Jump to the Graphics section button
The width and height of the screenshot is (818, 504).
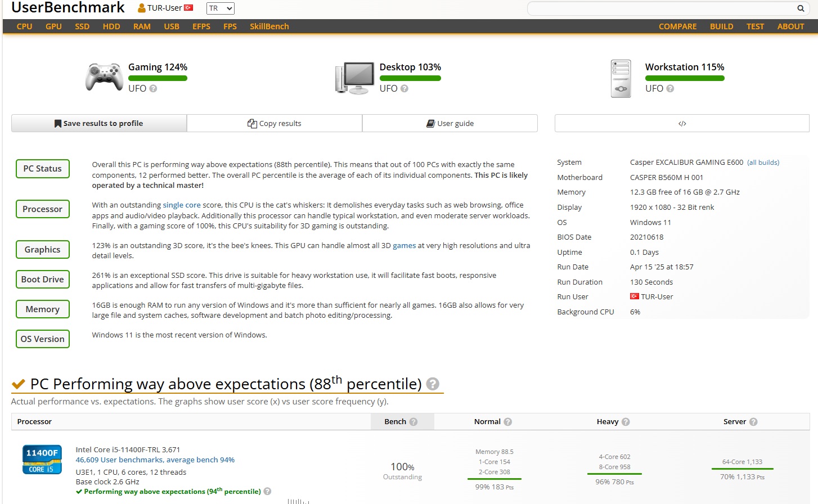43,250
